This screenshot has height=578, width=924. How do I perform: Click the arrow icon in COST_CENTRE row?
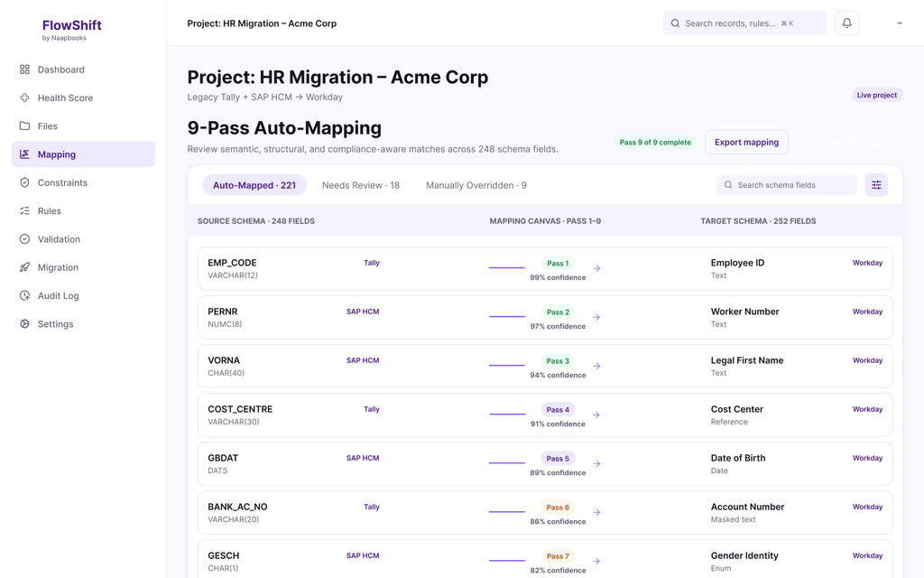597,415
